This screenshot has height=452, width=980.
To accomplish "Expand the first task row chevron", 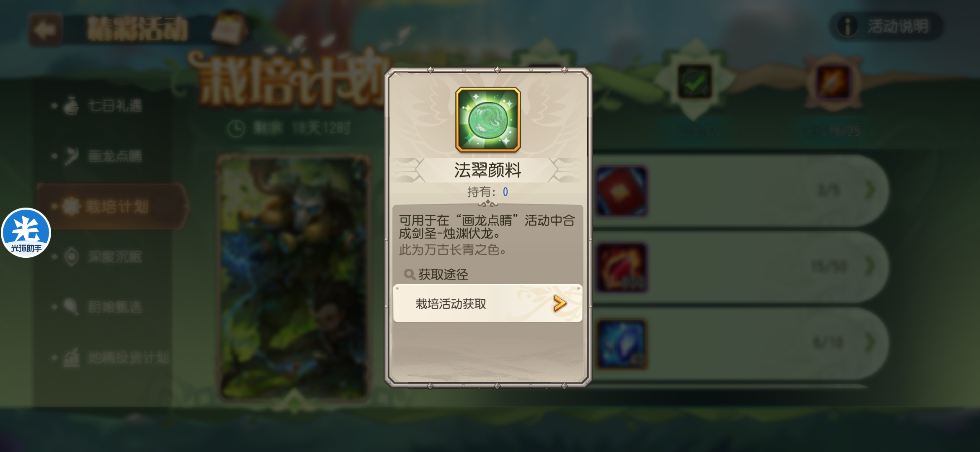I will click(x=871, y=190).
